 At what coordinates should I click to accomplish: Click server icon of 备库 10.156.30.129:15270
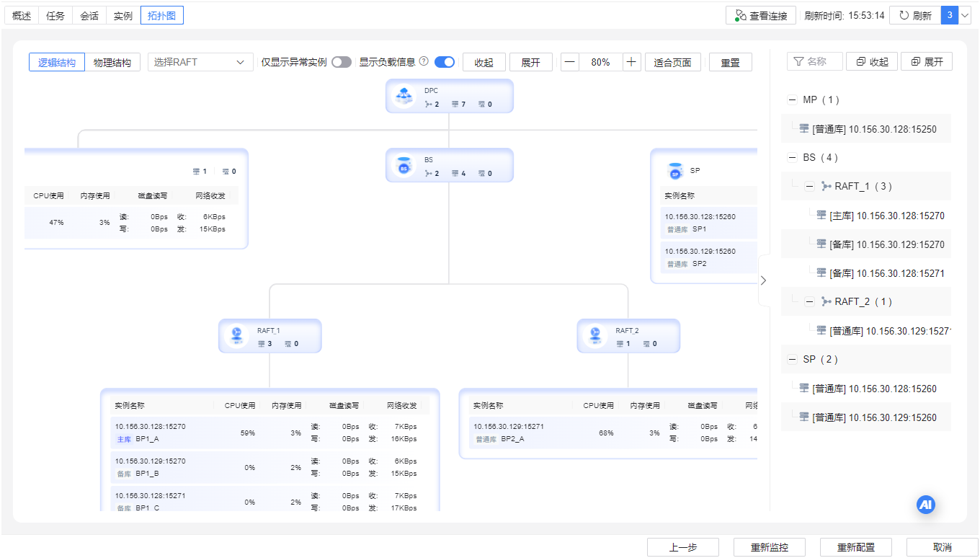[821, 244]
